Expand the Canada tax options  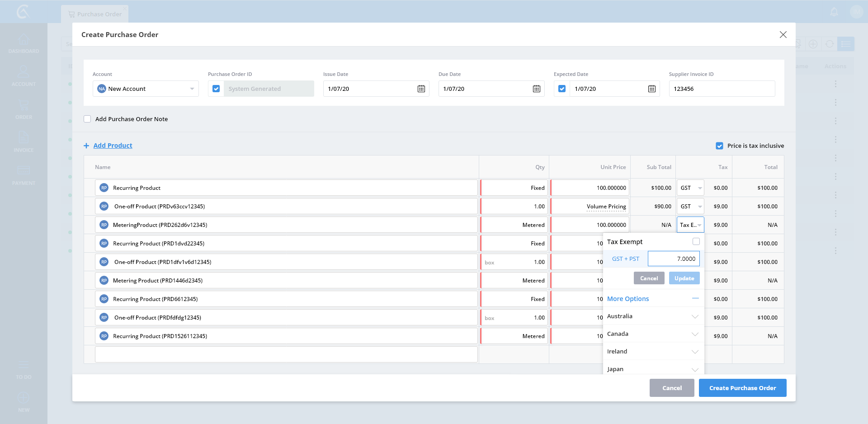click(695, 334)
